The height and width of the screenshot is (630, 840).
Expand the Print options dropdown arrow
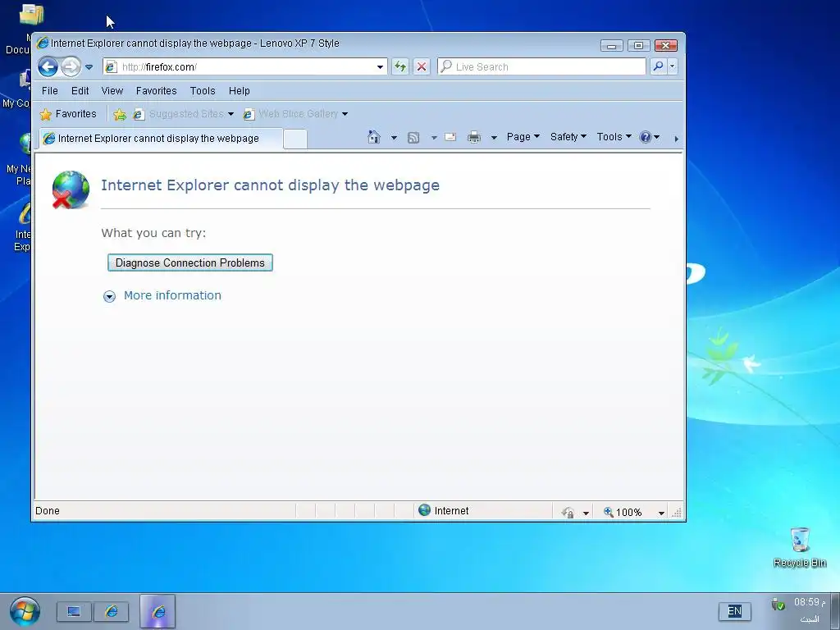[x=494, y=138]
